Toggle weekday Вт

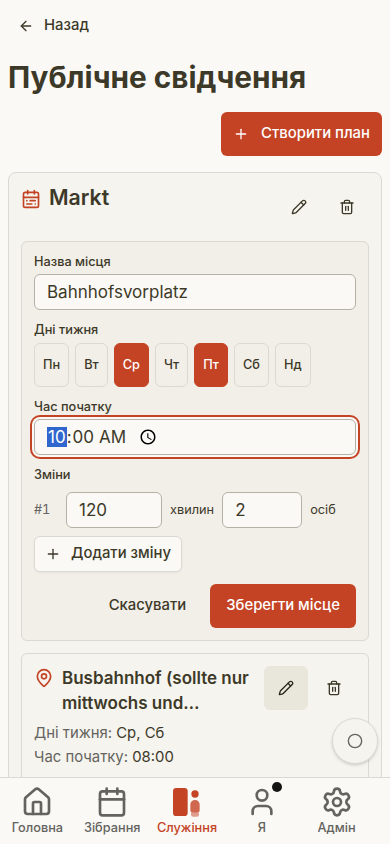pyautogui.click(x=91, y=365)
